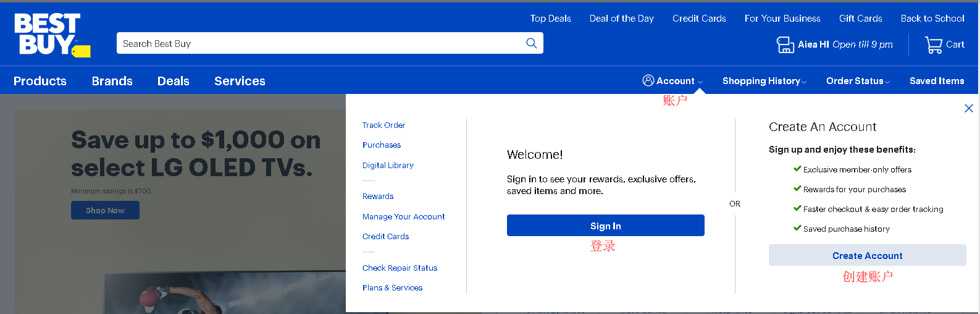Close the account flyout panel
Screen dimensions: 980x314
969,108
